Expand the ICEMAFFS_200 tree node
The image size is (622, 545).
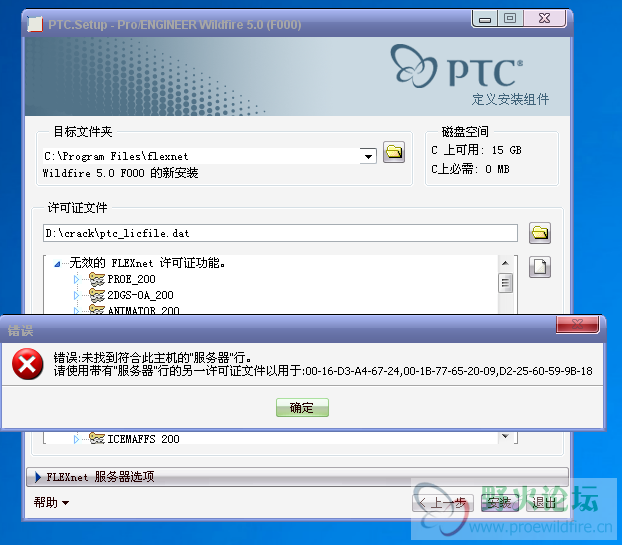76,439
